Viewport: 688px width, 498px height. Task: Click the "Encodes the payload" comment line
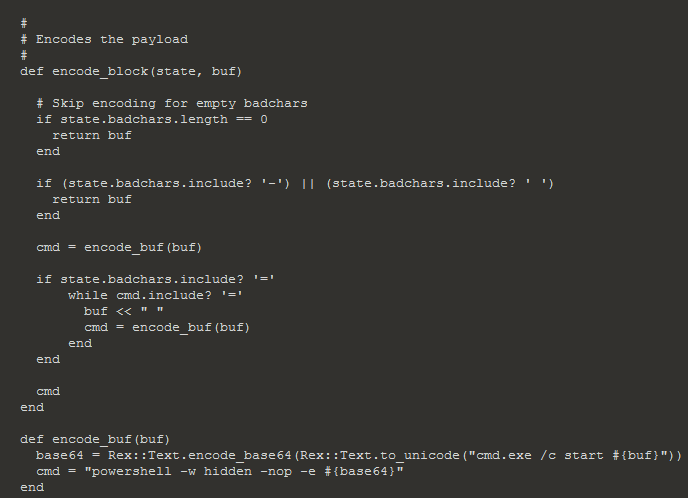(111, 39)
